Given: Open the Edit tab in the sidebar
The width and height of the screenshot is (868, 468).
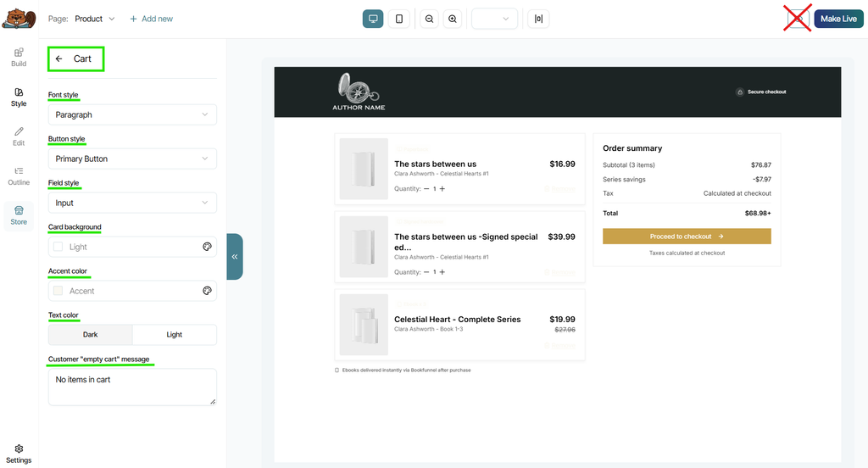Looking at the screenshot, I should click(x=19, y=136).
